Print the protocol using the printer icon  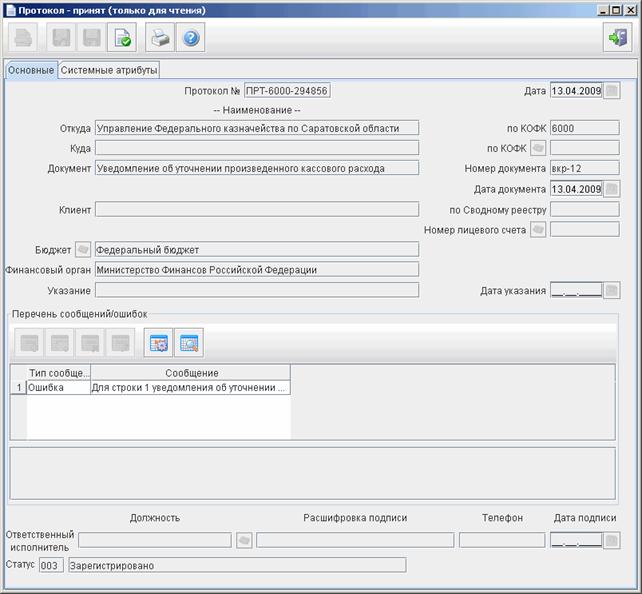160,38
